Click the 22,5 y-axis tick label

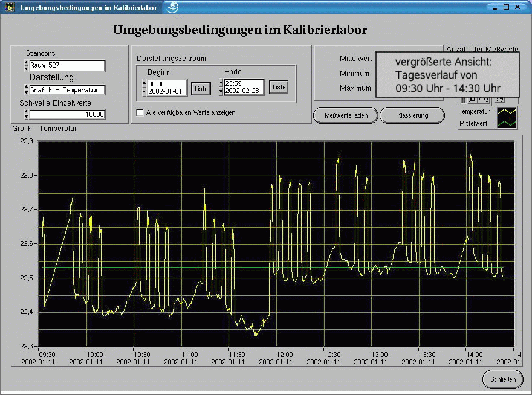pyautogui.click(x=27, y=278)
